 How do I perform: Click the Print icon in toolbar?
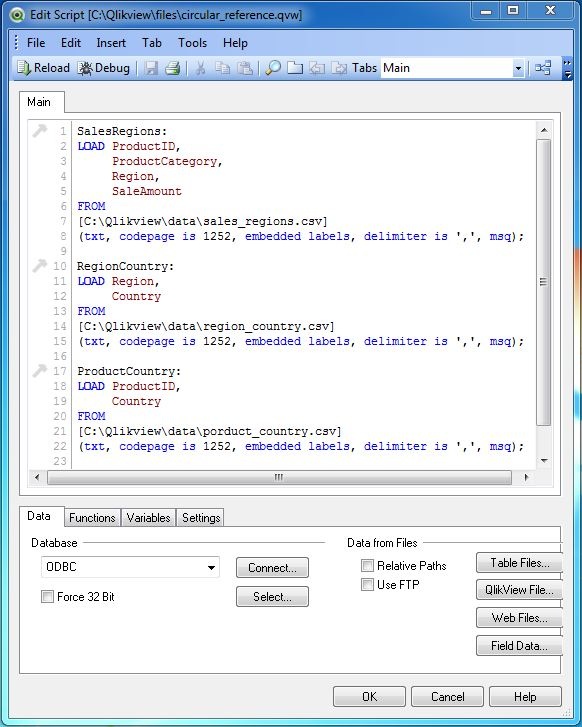pyautogui.click(x=173, y=68)
